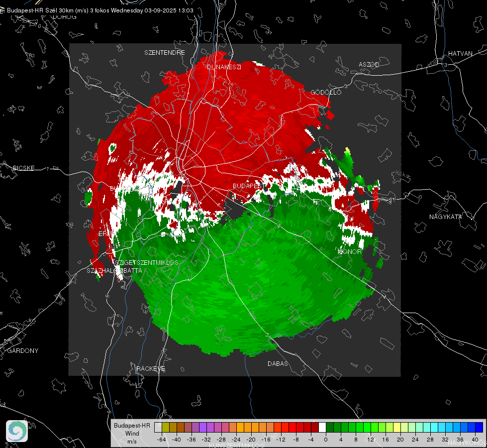The width and height of the screenshot is (487, 448).
Task: Pick the pale yellow swatch beside the 20 tick
Action: coord(397,428)
